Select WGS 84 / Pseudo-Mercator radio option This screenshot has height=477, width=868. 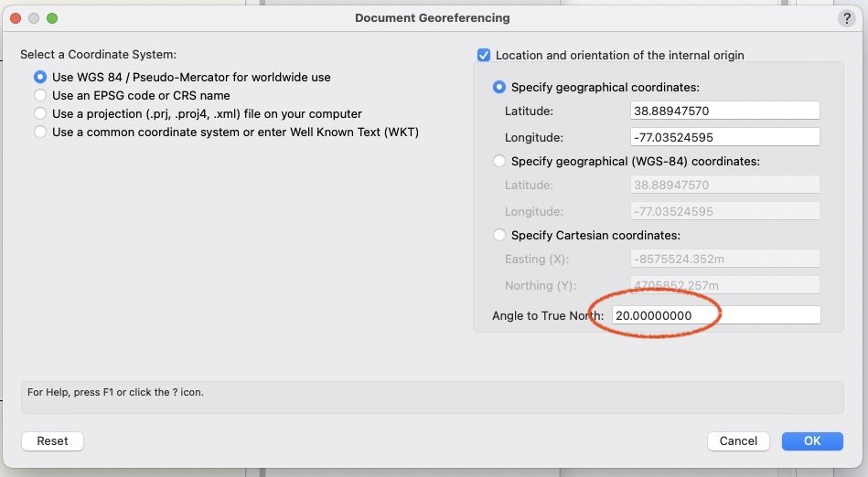tap(40, 78)
